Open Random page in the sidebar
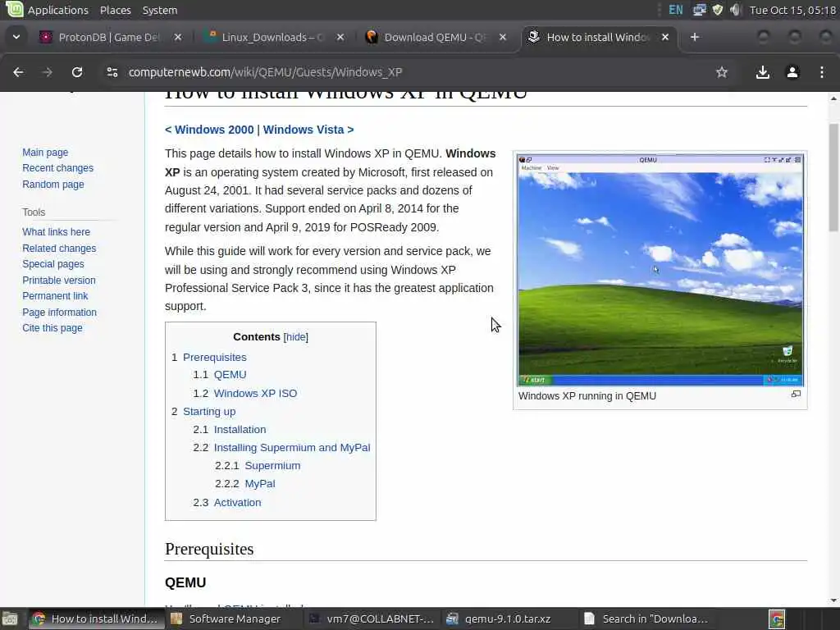Image resolution: width=840 pixels, height=630 pixels. coord(53,185)
